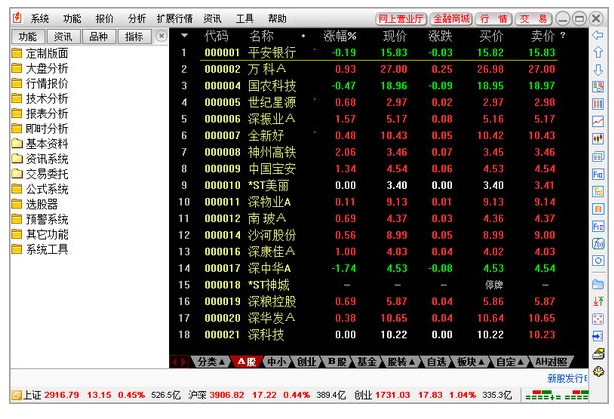Viewport: 614px width, 419px height.
Task: Expand the 技术分析 folder
Action: pos(40,99)
